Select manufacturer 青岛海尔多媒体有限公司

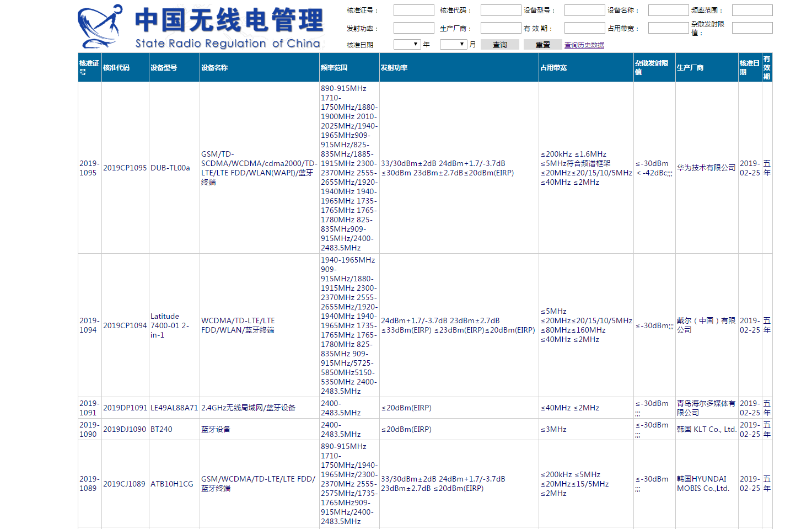(x=706, y=408)
